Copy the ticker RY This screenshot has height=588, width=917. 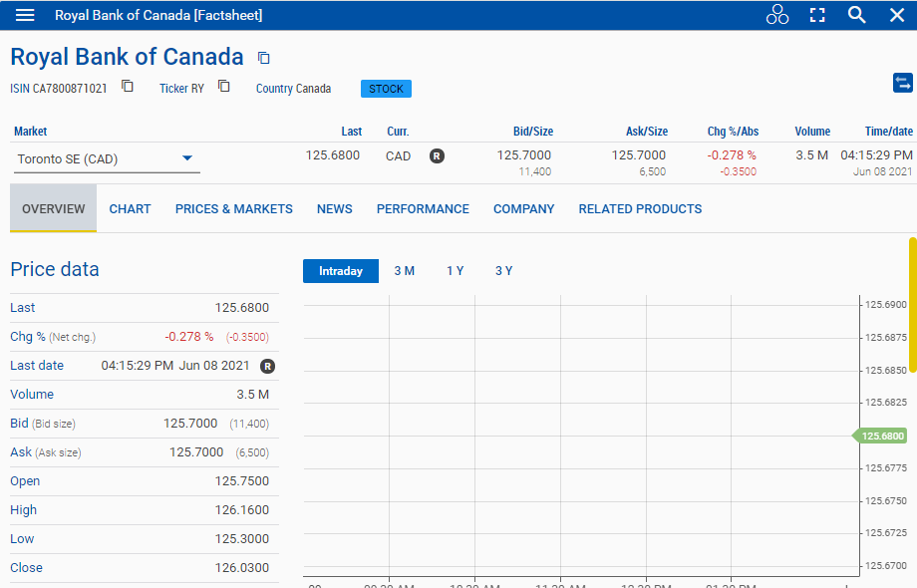tap(224, 86)
